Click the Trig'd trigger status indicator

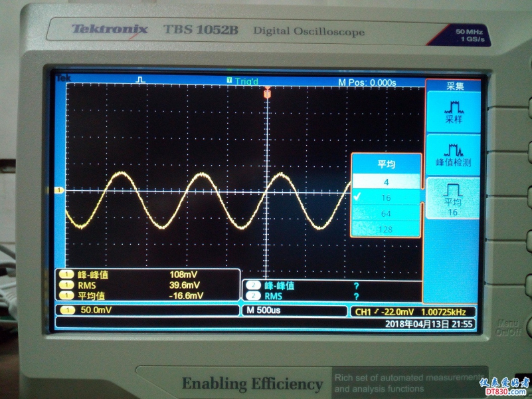click(x=243, y=81)
